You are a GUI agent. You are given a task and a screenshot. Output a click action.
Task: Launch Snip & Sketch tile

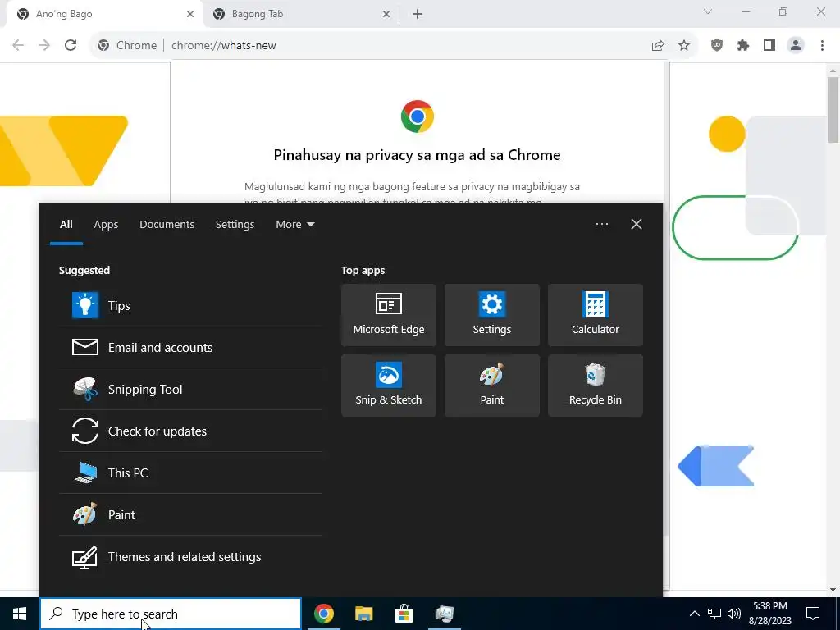tap(388, 386)
